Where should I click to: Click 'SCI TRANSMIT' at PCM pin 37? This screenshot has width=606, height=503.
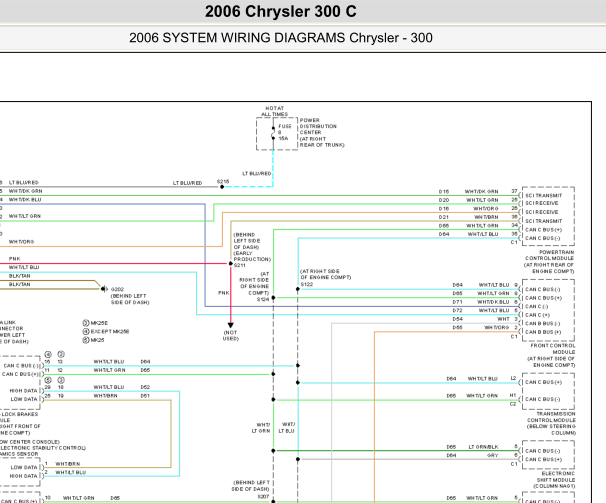543,196
